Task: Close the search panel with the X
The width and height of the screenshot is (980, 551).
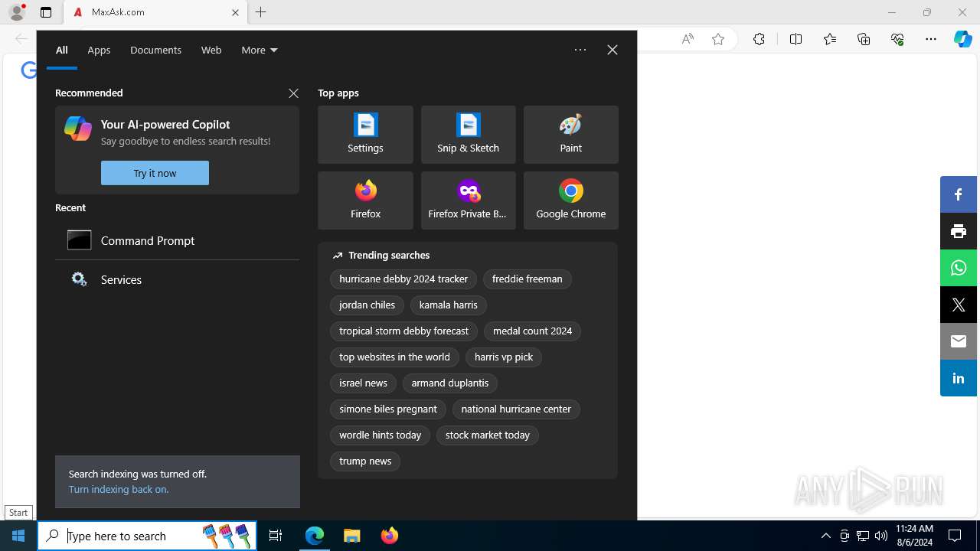Action: [x=612, y=50]
